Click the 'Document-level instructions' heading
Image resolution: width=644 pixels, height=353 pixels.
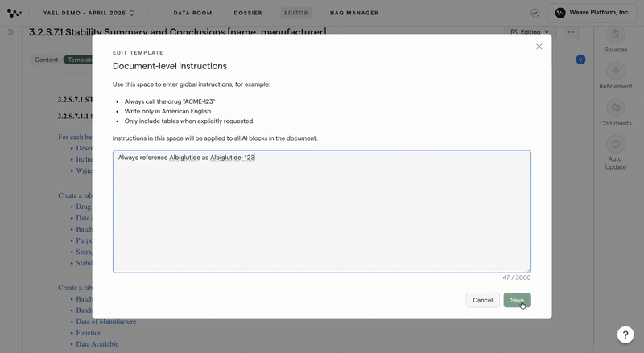point(170,66)
